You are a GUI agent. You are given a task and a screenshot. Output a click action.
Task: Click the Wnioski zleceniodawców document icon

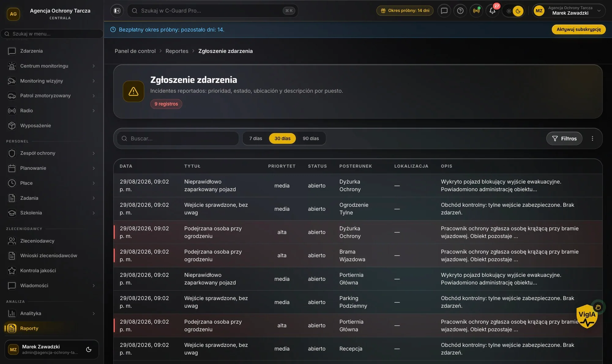click(12, 256)
